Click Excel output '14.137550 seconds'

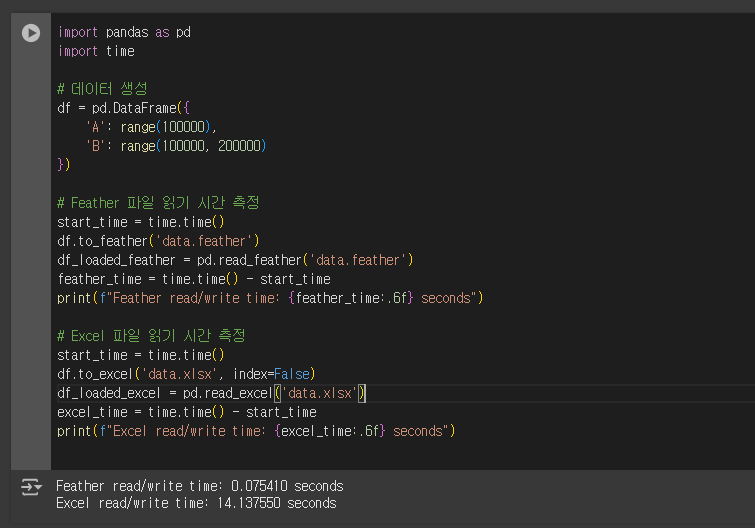click(x=277, y=503)
